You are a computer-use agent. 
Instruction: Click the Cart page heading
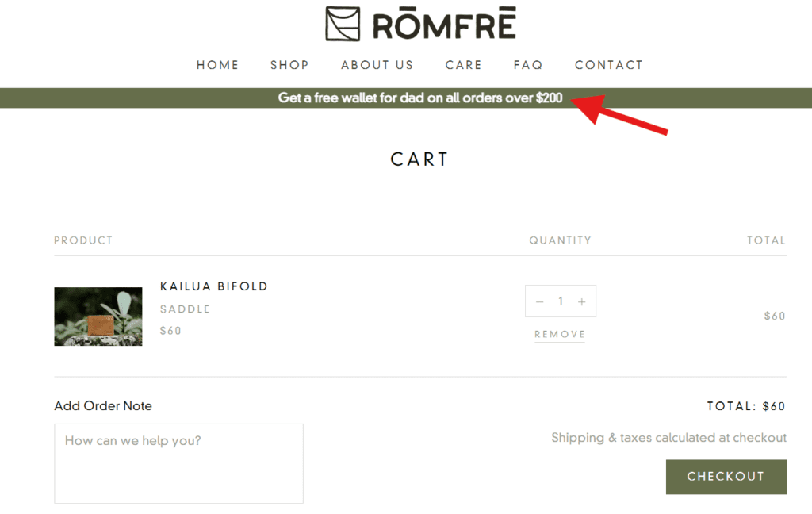[x=419, y=159]
